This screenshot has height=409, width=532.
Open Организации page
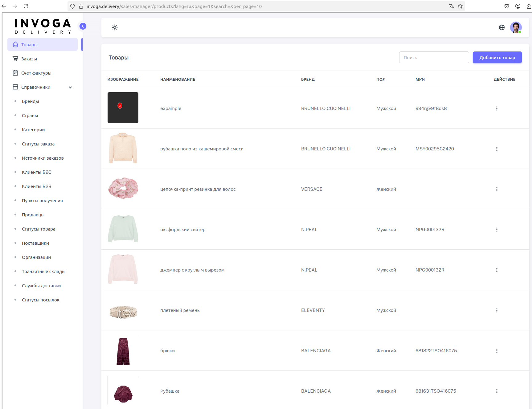point(36,257)
